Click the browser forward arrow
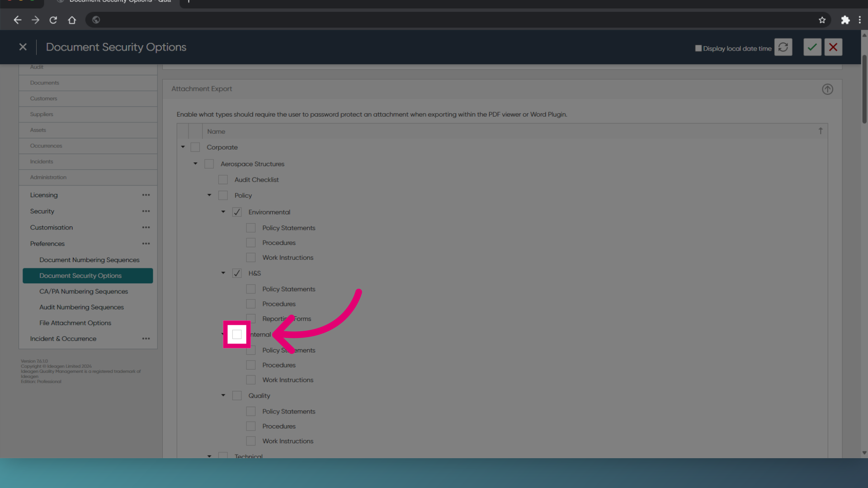The height and width of the screenshot is (488, 868). 35,20
